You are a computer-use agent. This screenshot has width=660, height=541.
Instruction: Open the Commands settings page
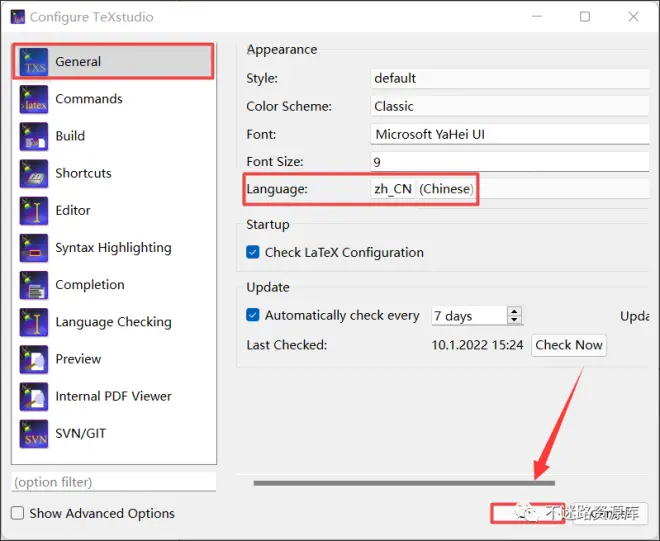(114, 99)
